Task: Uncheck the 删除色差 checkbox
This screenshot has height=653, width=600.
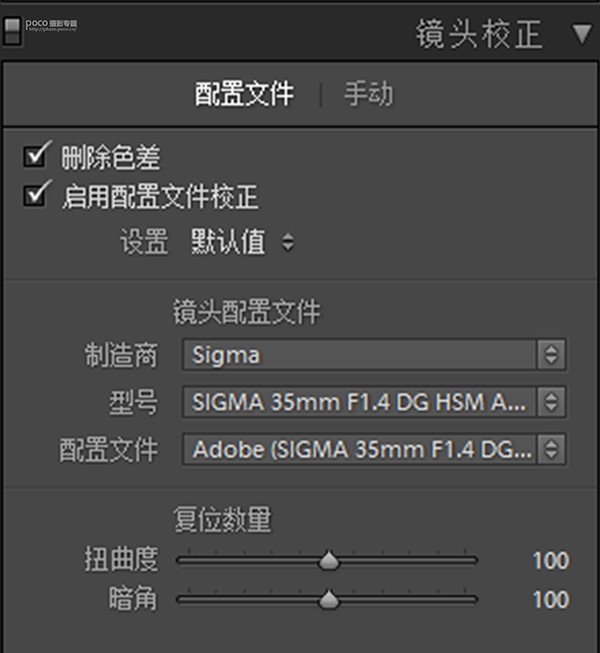Action: pos(36,156)
